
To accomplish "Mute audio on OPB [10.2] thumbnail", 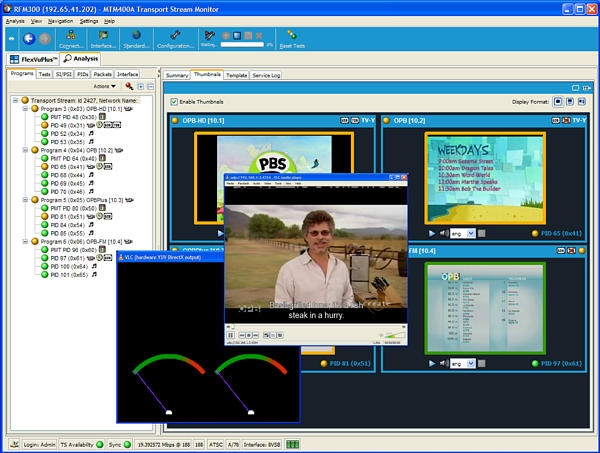I will click(443, 233).
